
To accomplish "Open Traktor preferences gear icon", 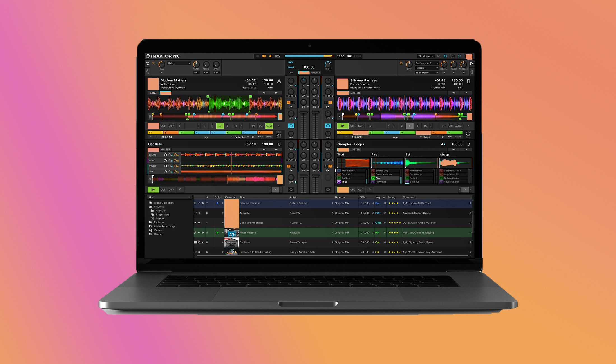I will click(x=445, y=56).
